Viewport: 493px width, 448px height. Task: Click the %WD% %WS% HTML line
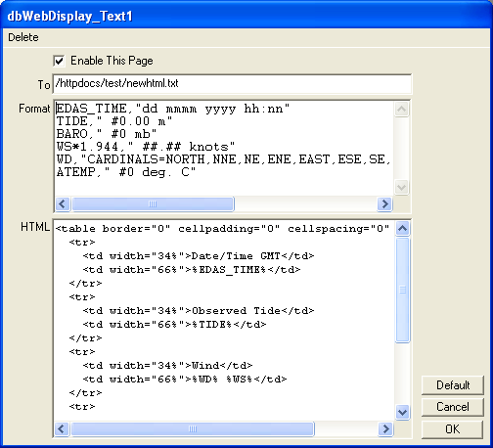[x=185, y=380]
